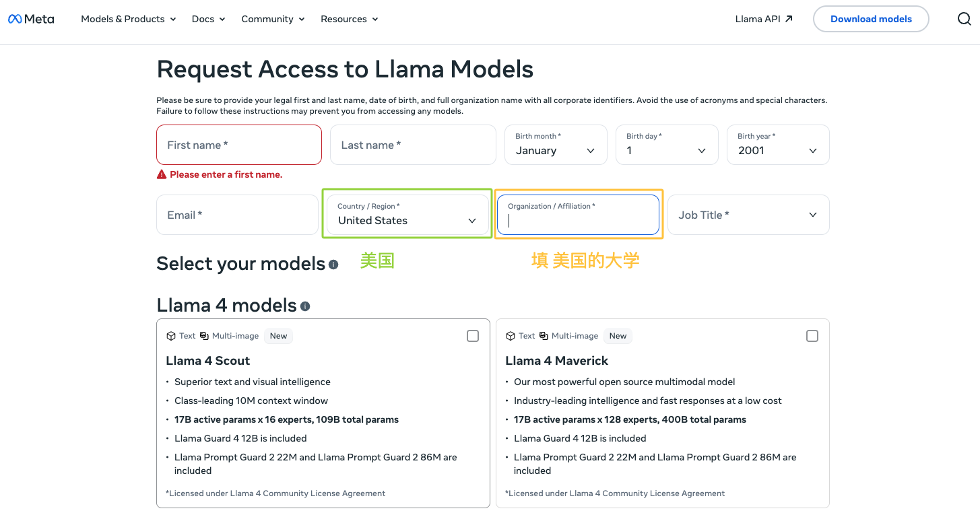The height and width of the screenshot is (519, 980).
Task: Click the red warning triangle icon
Action: click(x=162, y=174)
